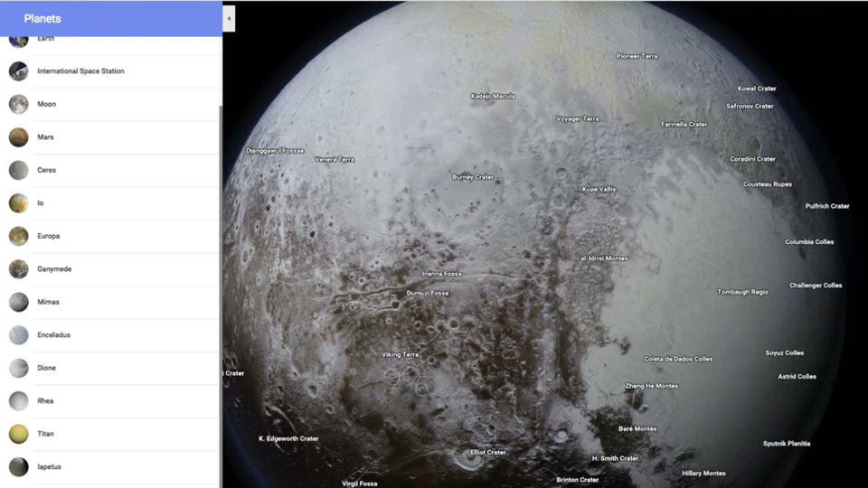Click the al-Idrisi Montes label
This screenshot has height=488, width=868.
(x=604, y=258)
